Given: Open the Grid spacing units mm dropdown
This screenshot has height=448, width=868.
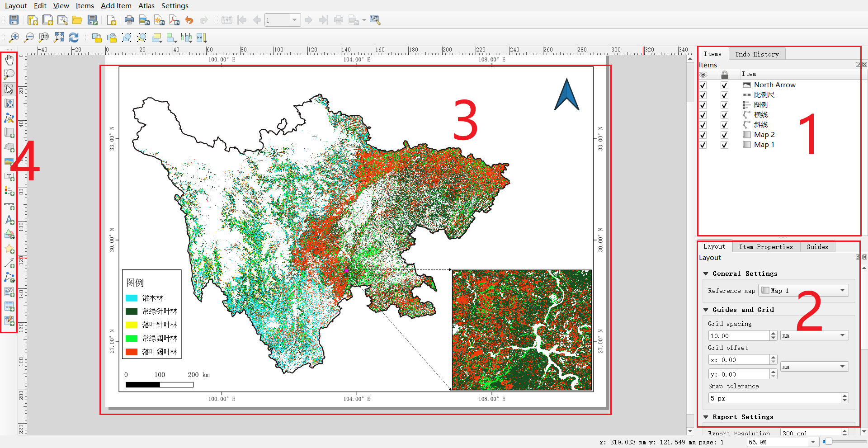Looking at the screenshot, I should [814, 335].
